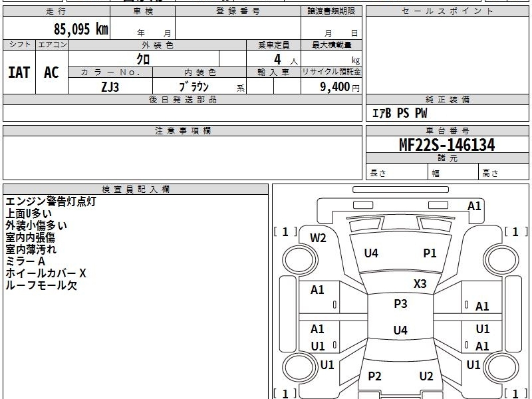Viewport: 532px width, 399px height.
Task: Select the note ホイールカバーX
Action: tap(46, 273)
